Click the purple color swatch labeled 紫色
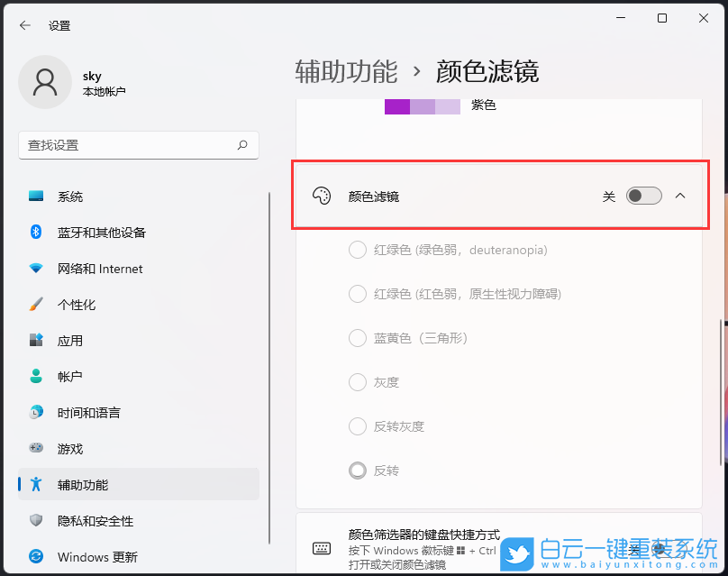The image size is (728, 576). (396, 106)
